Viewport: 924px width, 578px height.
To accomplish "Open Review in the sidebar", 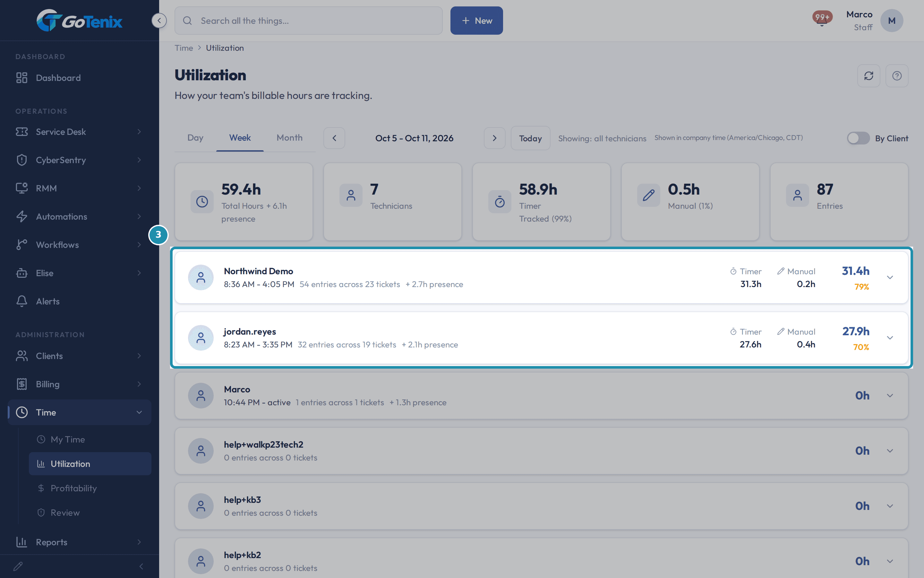I will (90, 512).
